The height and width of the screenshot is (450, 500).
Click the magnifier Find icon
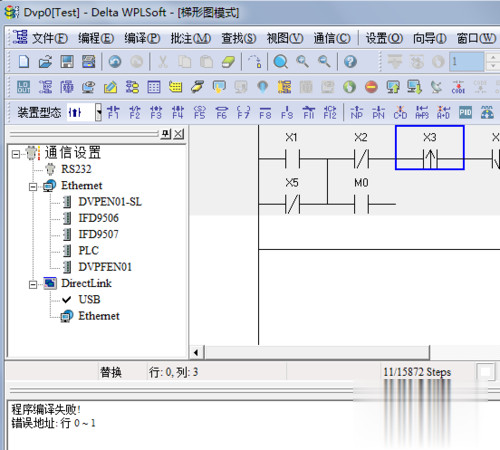click(281, 62)
